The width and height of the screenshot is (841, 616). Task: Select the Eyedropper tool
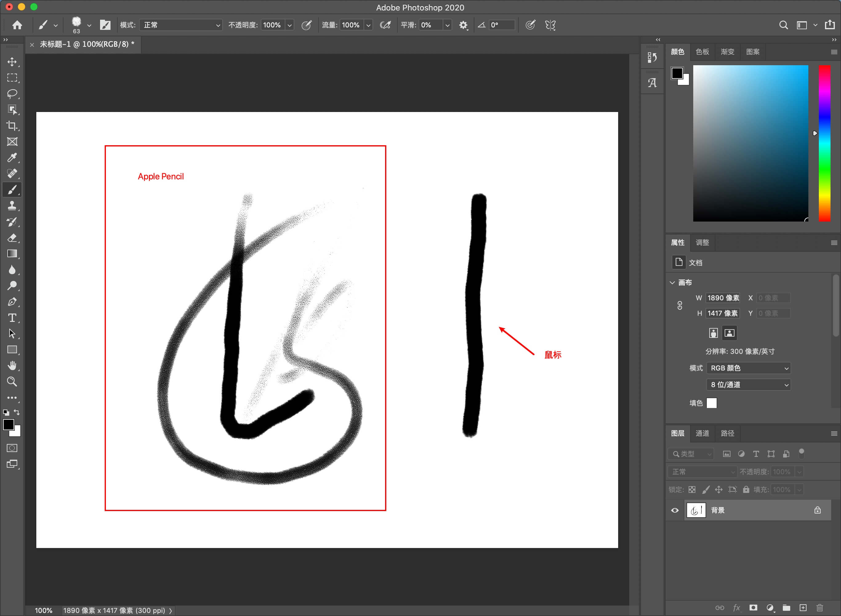(x=12, y=158)
